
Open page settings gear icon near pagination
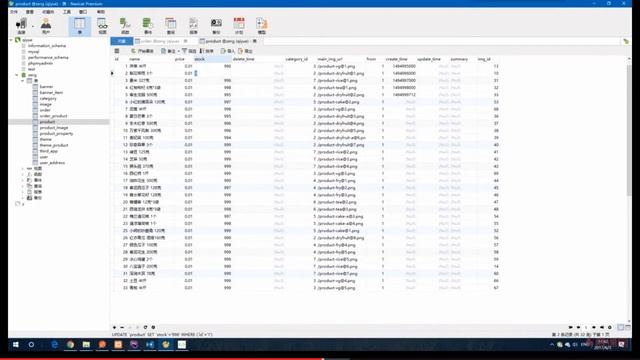(610, 327)
